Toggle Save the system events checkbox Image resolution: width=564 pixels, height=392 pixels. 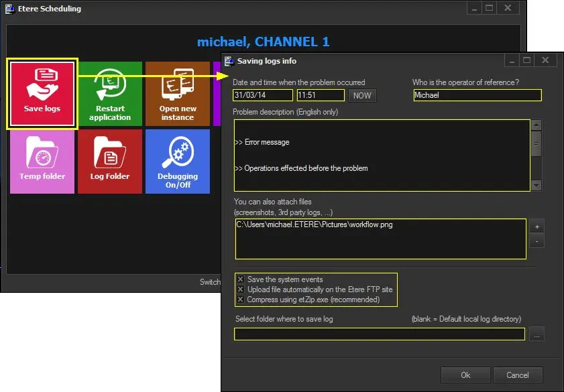241,279
